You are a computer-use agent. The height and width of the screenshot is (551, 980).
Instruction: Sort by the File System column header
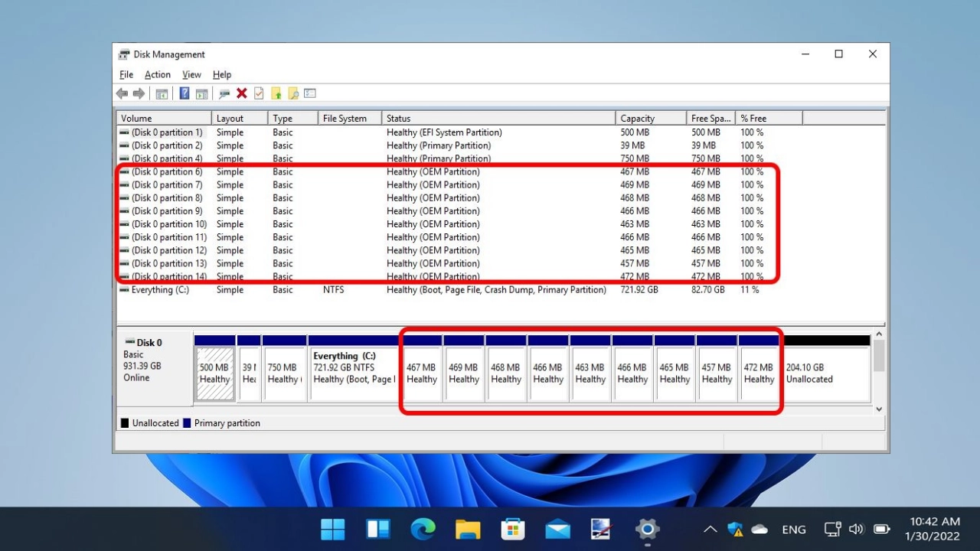pos(349,119)
